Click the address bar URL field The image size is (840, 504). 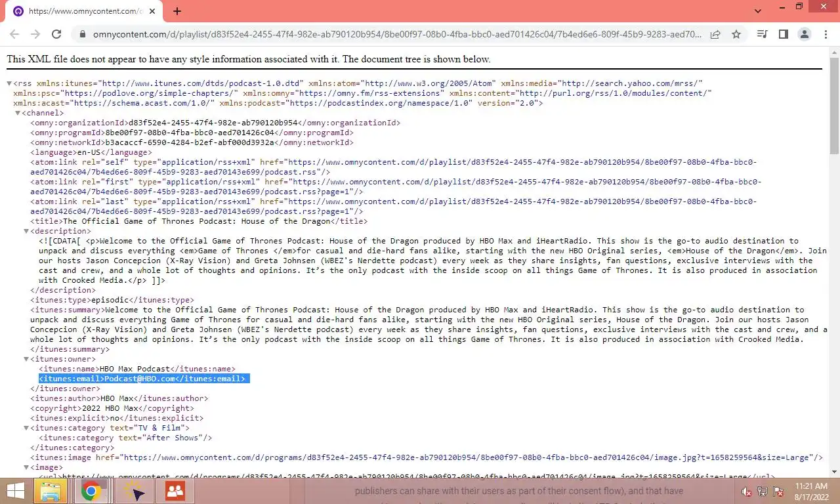396,34
